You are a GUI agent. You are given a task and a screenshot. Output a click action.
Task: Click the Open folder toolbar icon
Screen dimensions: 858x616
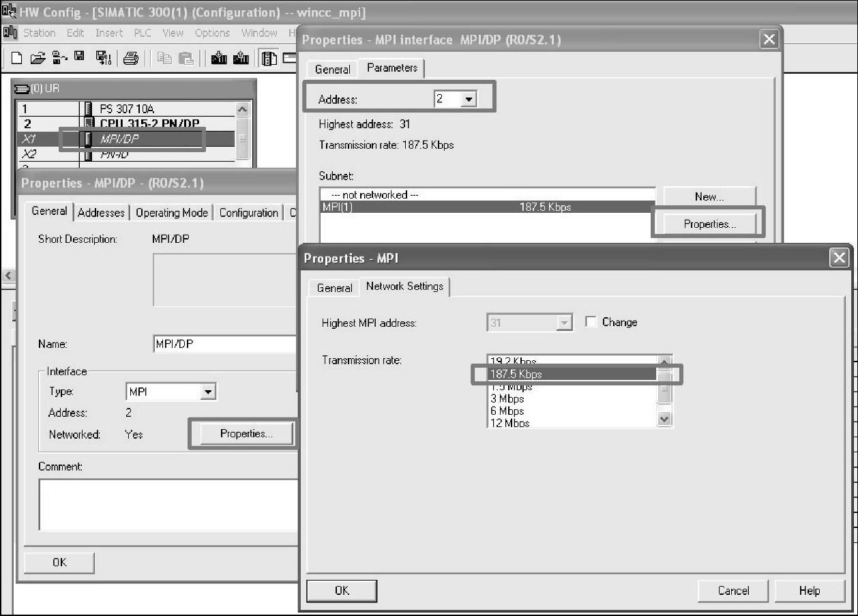click(x=37, y=59)
